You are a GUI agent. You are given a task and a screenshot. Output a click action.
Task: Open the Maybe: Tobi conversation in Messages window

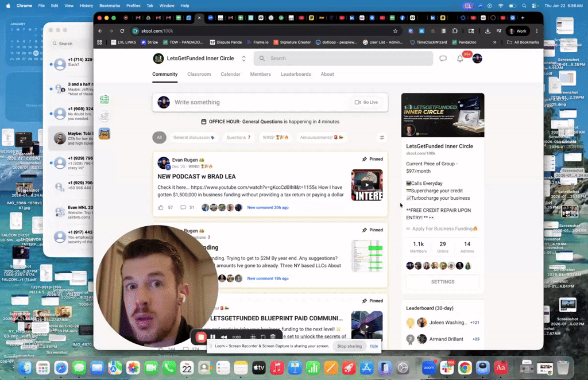[x=71, y=139]
